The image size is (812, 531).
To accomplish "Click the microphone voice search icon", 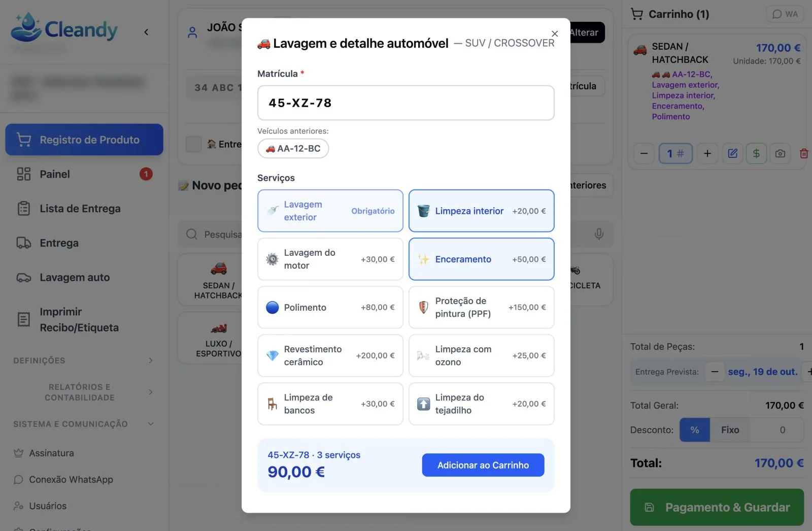I will (599, 234).
